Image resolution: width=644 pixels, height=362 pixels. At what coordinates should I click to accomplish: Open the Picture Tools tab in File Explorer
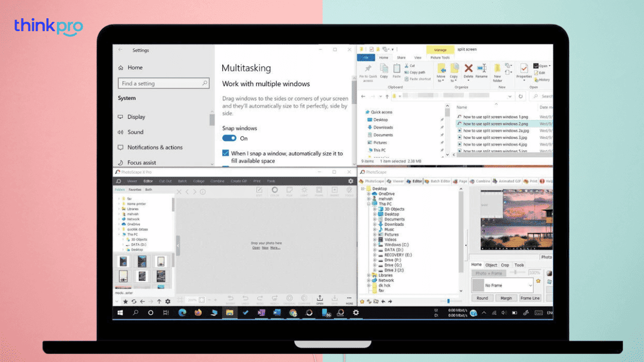440,57
